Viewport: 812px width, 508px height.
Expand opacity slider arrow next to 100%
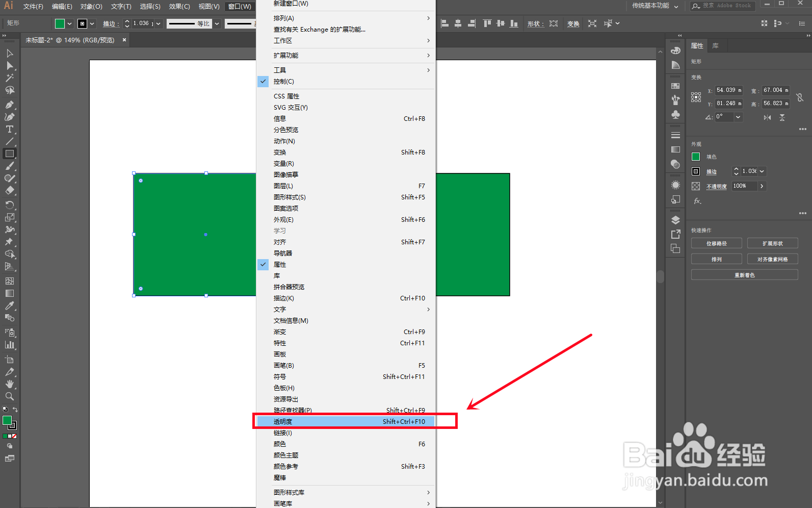tap(762, 186)
